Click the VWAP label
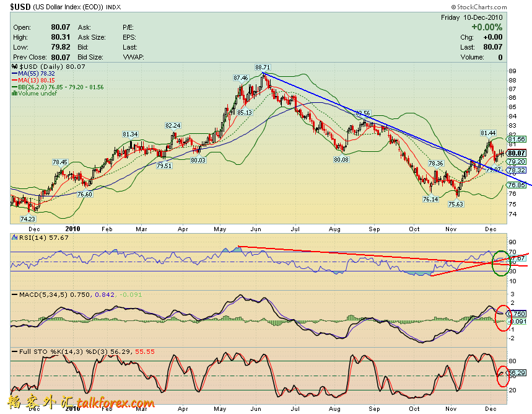This screenshot has width=532, height=414. (133, 57)
